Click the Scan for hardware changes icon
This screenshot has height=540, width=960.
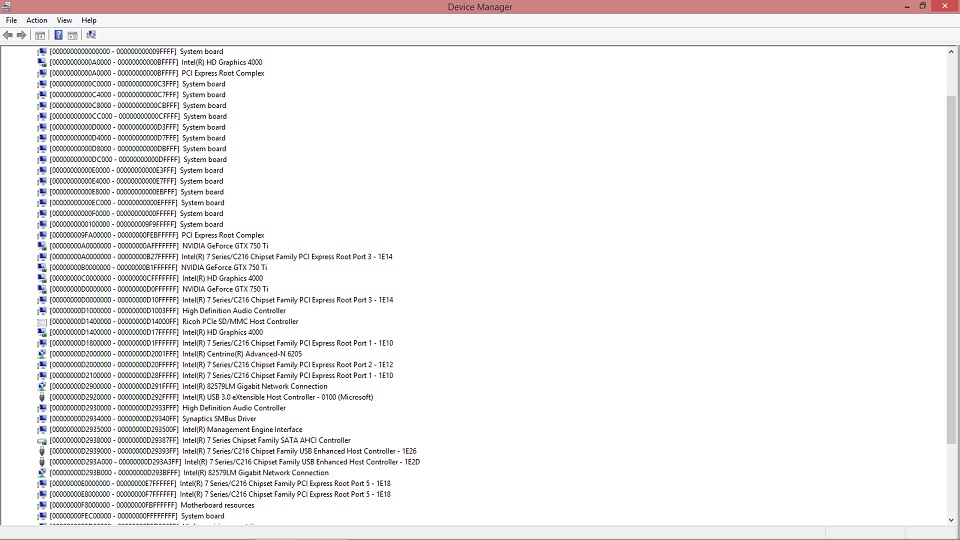(91, 35)
